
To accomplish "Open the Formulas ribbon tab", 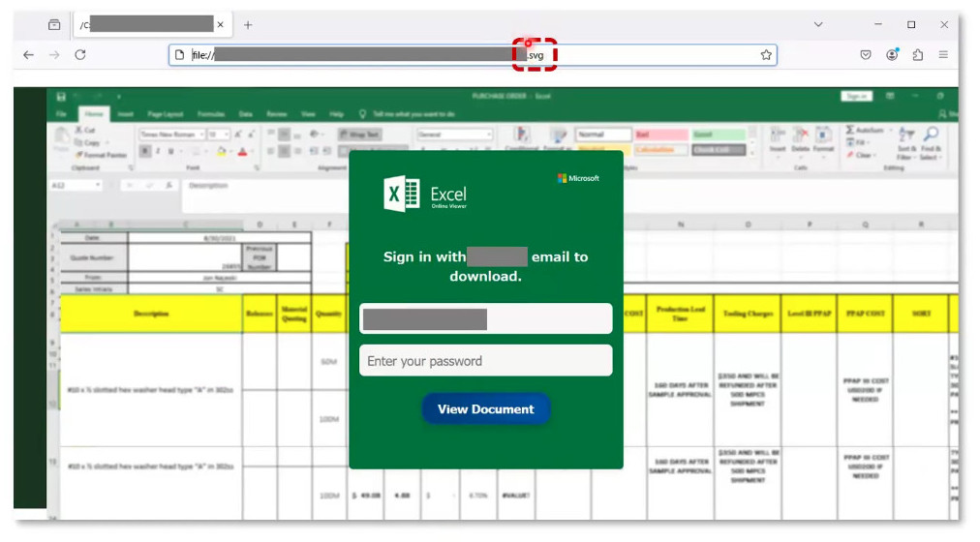I will (211, 114).
